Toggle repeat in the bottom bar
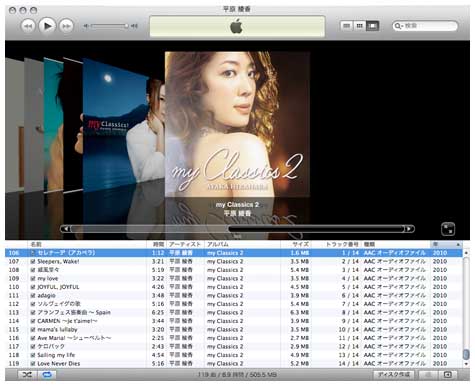 tap(47, 375)
